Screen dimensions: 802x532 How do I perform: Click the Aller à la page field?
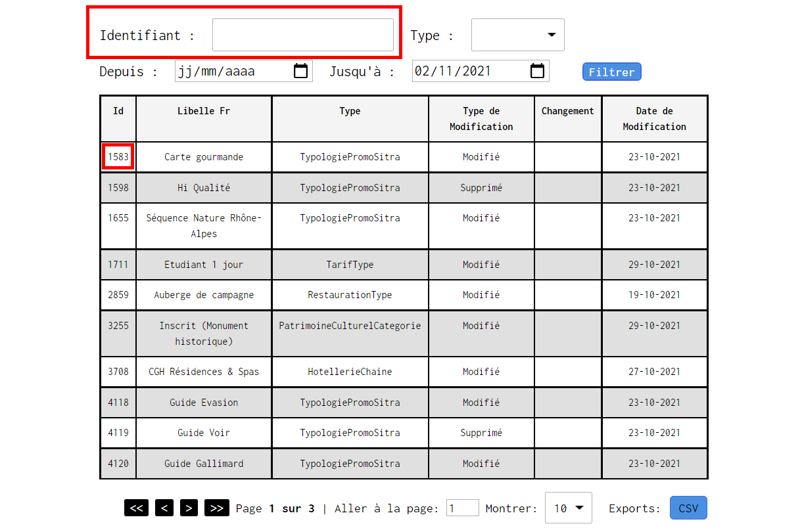point(463,508)
